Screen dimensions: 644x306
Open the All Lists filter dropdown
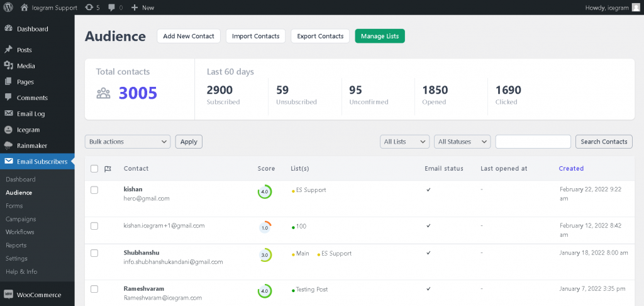coord(404,142)
